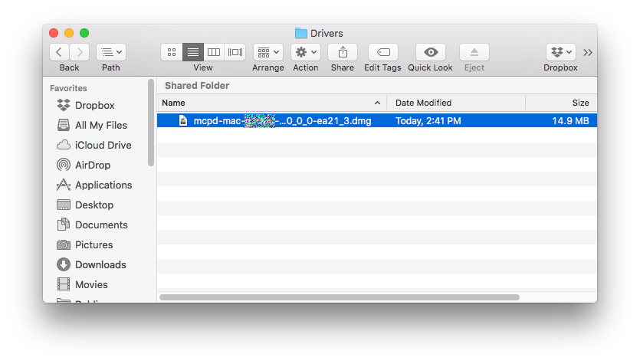The width and height of the screenshot is (640, 364).
Task: Click the dmg file document icon
Action: (x=183, y=120)
